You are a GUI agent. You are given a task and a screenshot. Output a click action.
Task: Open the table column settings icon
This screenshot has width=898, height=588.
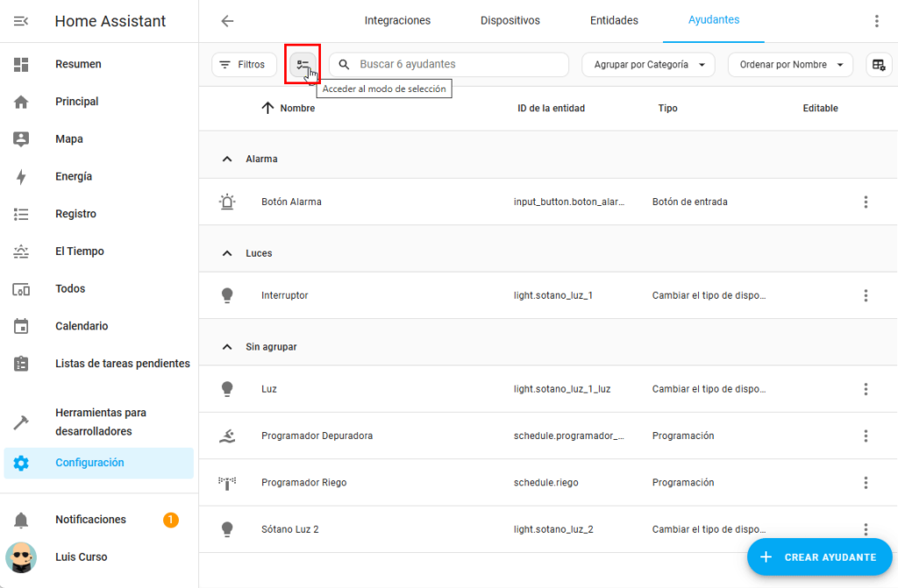878,64
